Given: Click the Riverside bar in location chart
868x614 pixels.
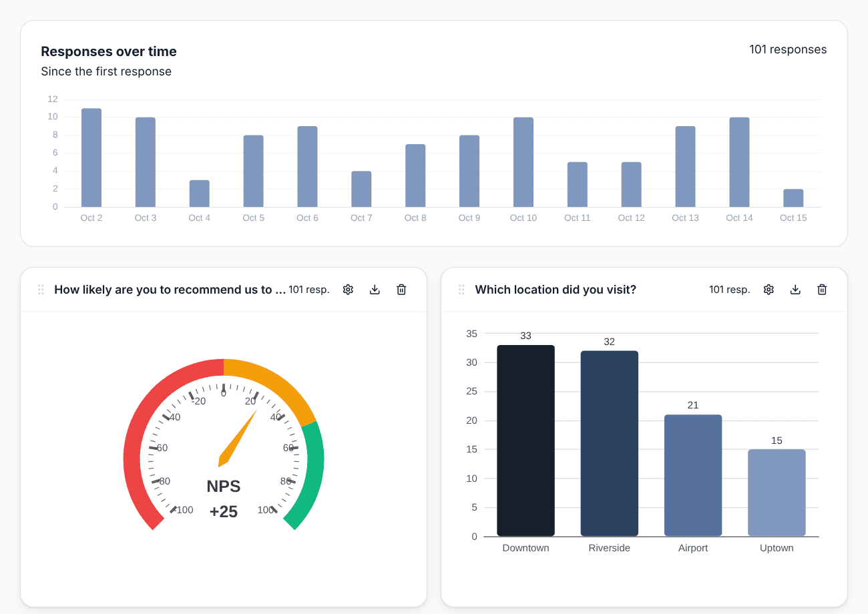Looking at the screenshot, I should click(x=610, y=444).
